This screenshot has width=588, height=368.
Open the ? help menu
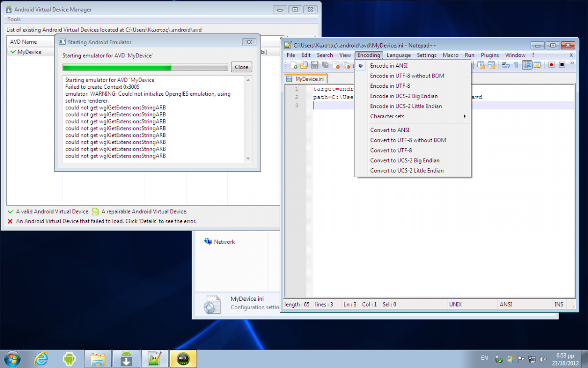(x=533, y=55)
